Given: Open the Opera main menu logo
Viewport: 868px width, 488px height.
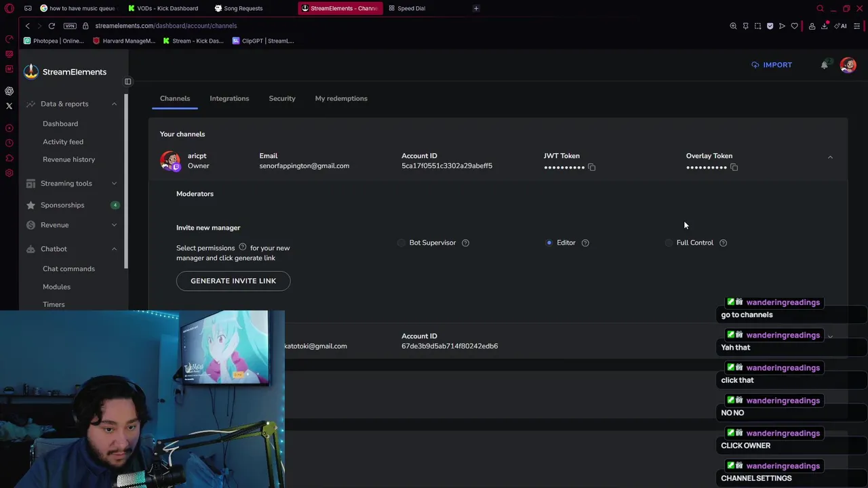Looking at the screenshot, I should coord(9,8).
